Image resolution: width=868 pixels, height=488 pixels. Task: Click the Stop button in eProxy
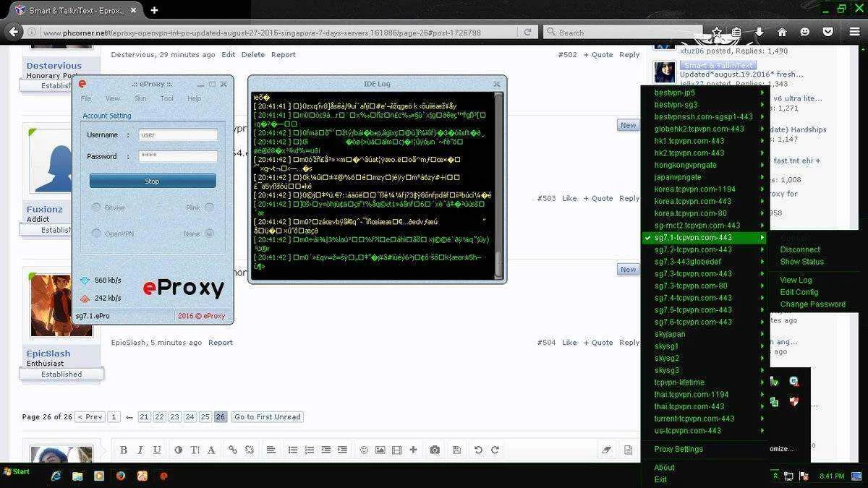pyautogui.click(x=153, y=181)
